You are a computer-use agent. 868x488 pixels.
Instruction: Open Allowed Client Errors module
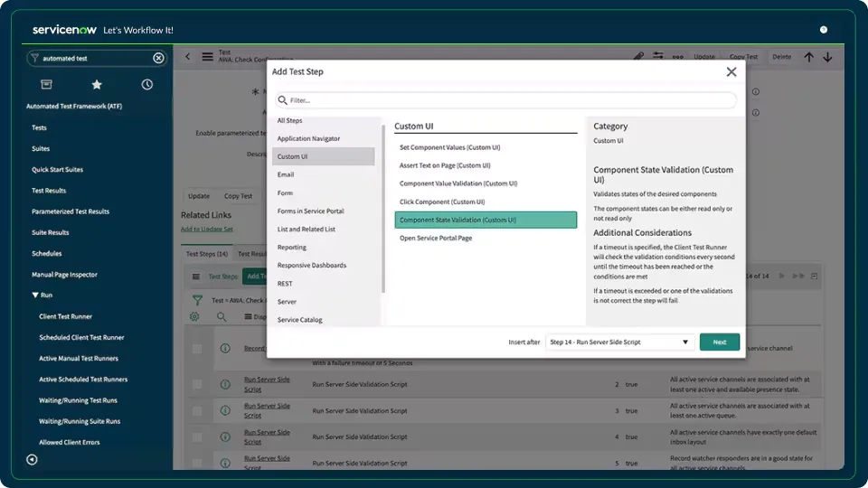pos(70,442)
